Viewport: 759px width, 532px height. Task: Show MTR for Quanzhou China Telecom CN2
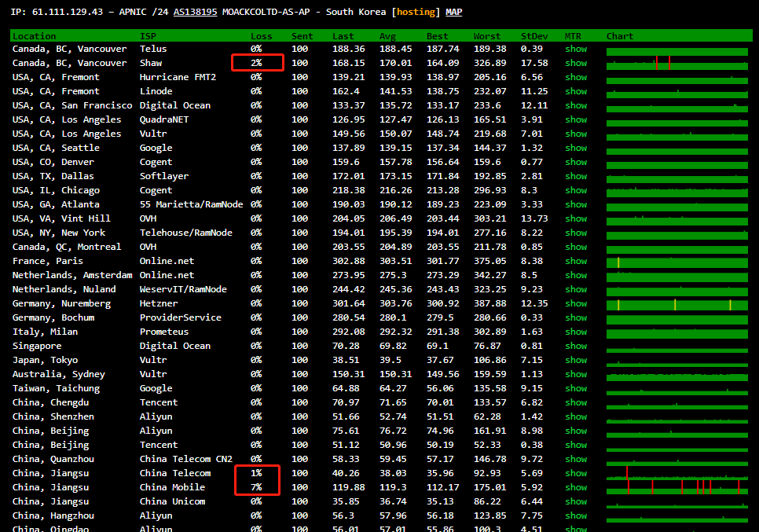[576, 459]
